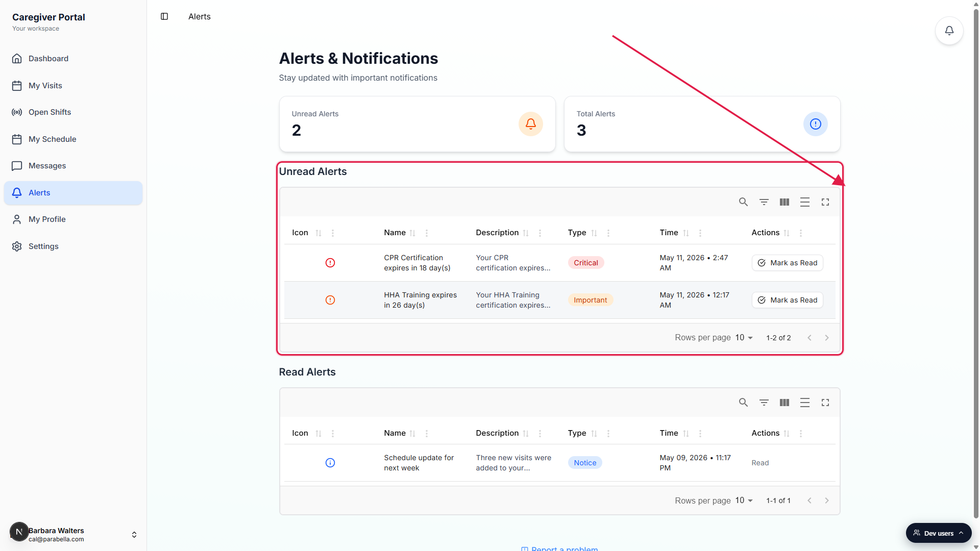Screen dimensions: 980x551
Task: Click the info icon for Schedule update alert
Action: tap(330, 463)
